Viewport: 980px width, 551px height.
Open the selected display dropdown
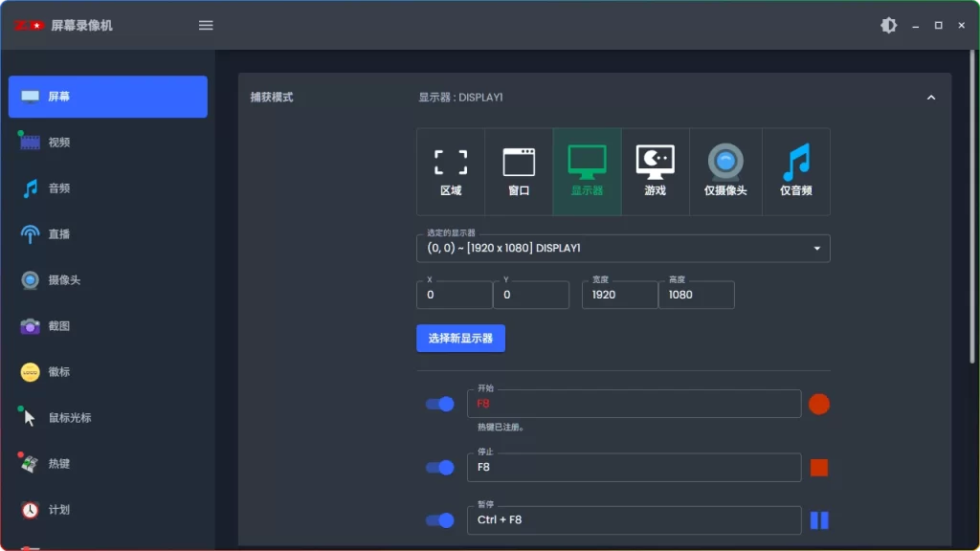pos(623,248)
